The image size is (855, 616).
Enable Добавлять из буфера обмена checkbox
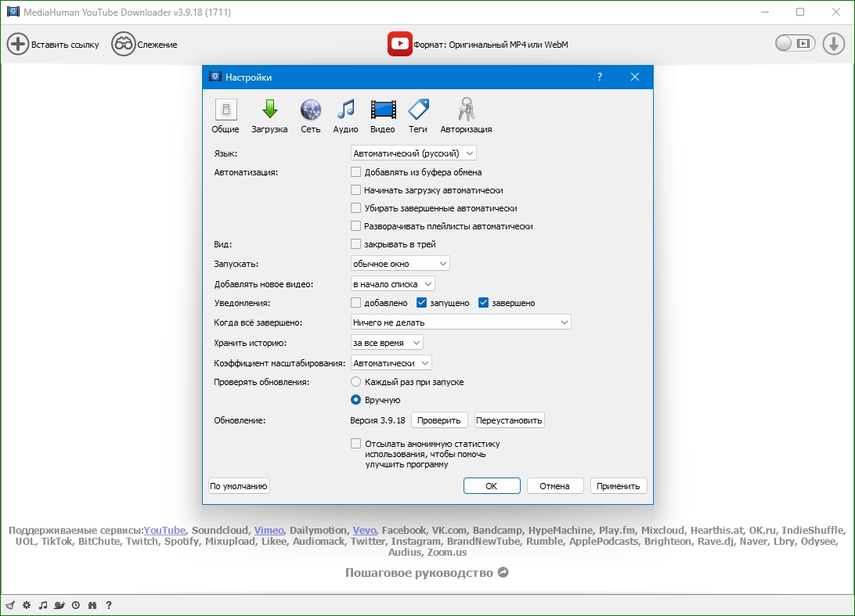pos(355,171)
